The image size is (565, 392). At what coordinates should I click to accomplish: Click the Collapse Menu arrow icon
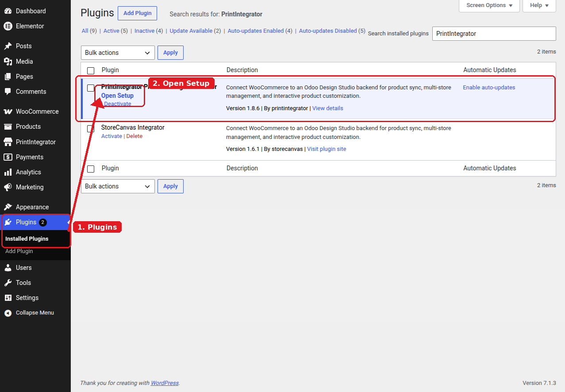pyautogui.click(x=8, y=313)
